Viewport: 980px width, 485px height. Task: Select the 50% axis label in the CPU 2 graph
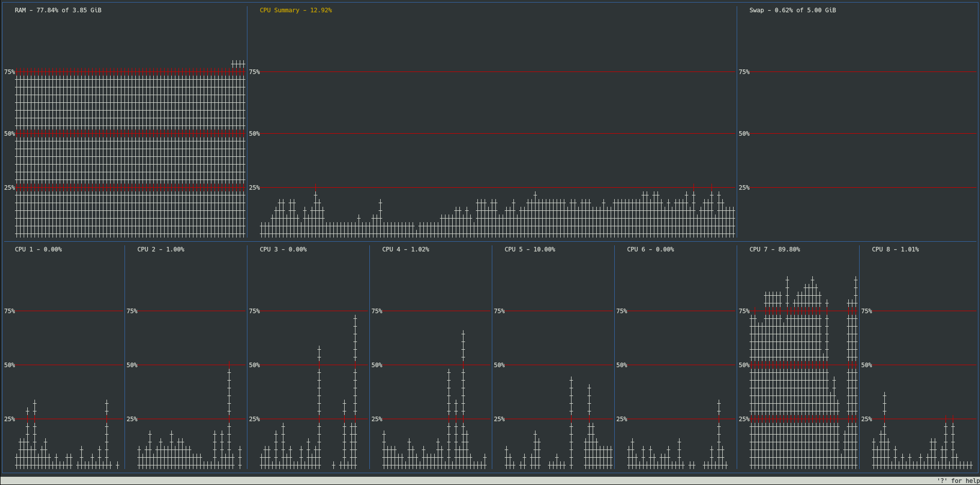(132, 365)
